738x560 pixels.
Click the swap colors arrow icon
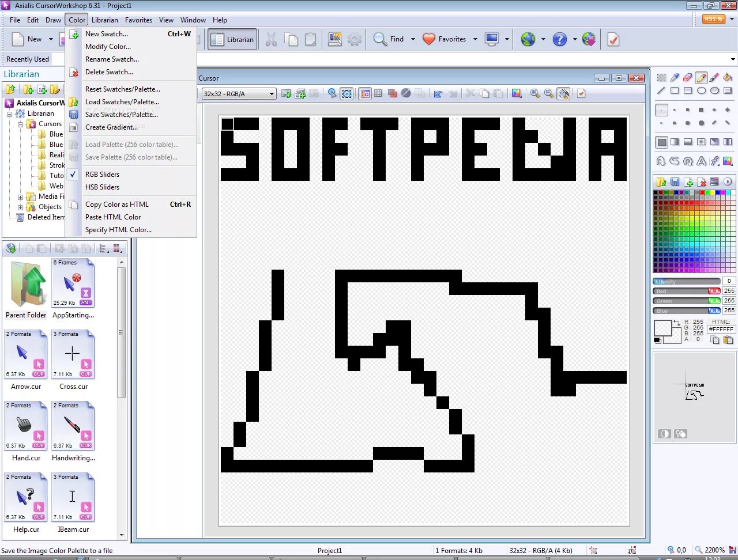[x=677, y=324]
